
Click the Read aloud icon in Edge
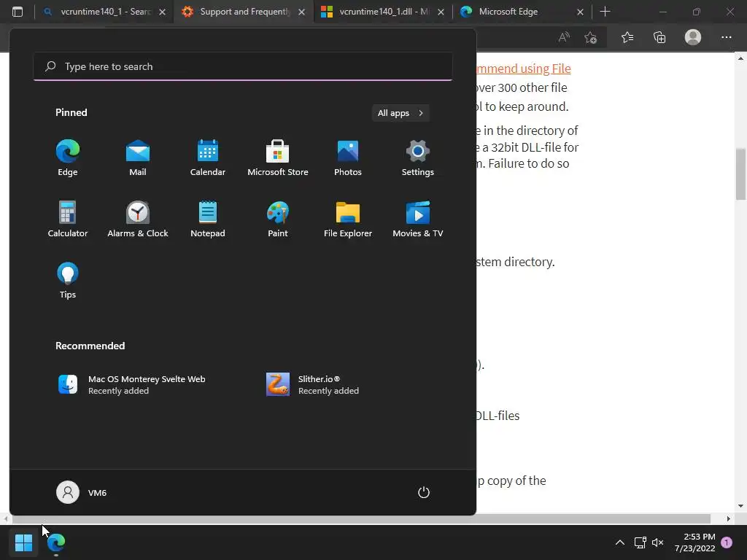coord(564,37)
